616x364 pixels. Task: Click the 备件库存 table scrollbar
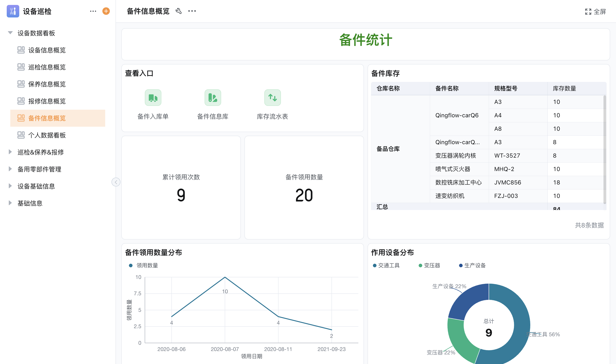pos(605,150)
